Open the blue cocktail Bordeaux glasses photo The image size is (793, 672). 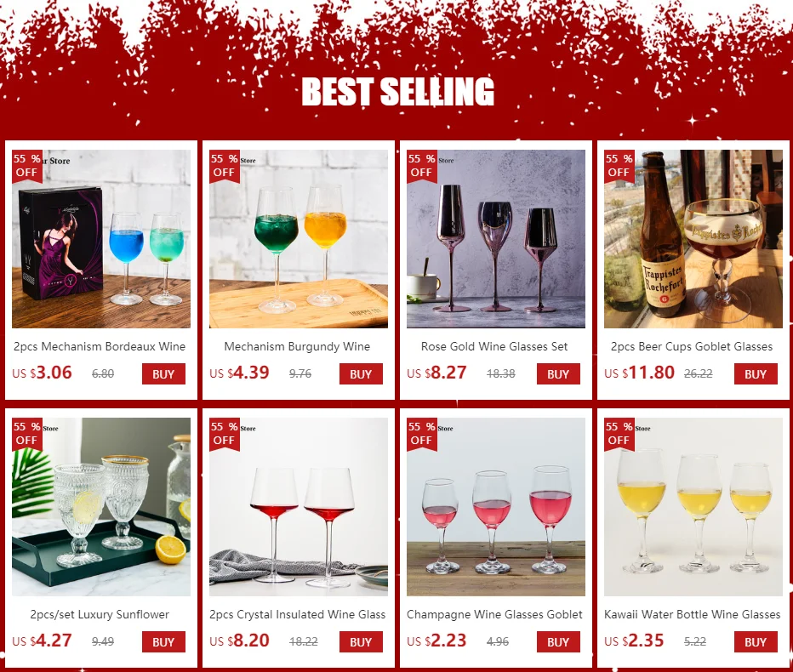coord(101,239)
